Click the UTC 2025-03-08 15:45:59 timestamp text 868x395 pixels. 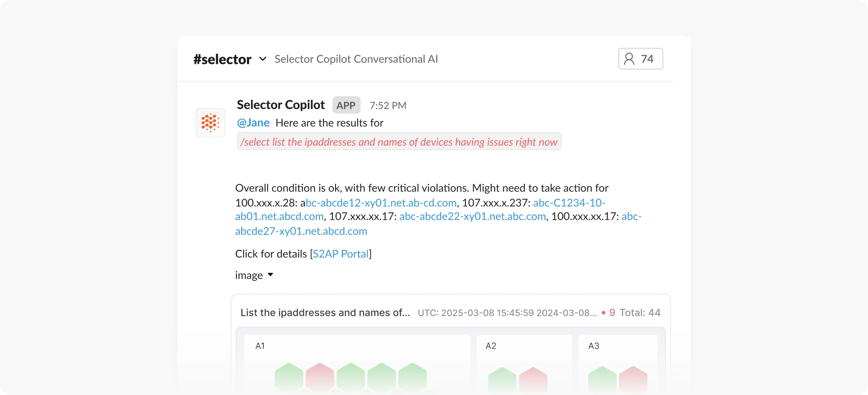(507, 313)
